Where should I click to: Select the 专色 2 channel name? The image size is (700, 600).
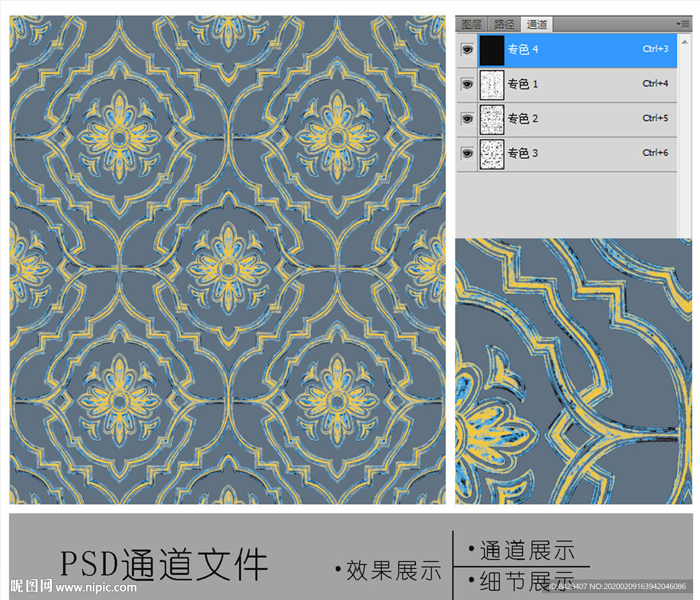(523, 118)
